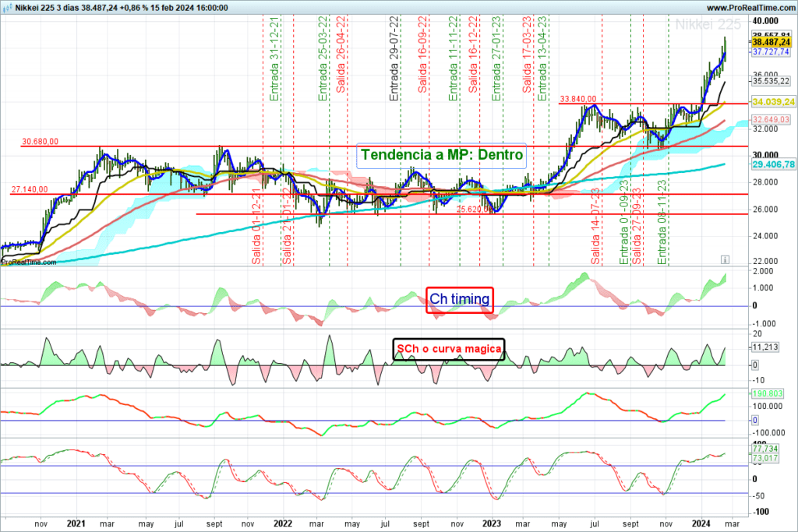Viewport: 798px width, 532px height.
Task: Click the 'Entrada 11-11-22' vertical marker label
Action: [453, 58]
